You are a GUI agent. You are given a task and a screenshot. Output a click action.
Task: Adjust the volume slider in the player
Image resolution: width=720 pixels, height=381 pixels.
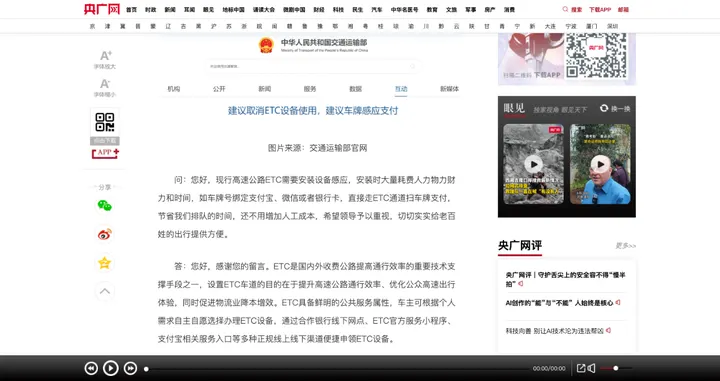coord(616,368)
